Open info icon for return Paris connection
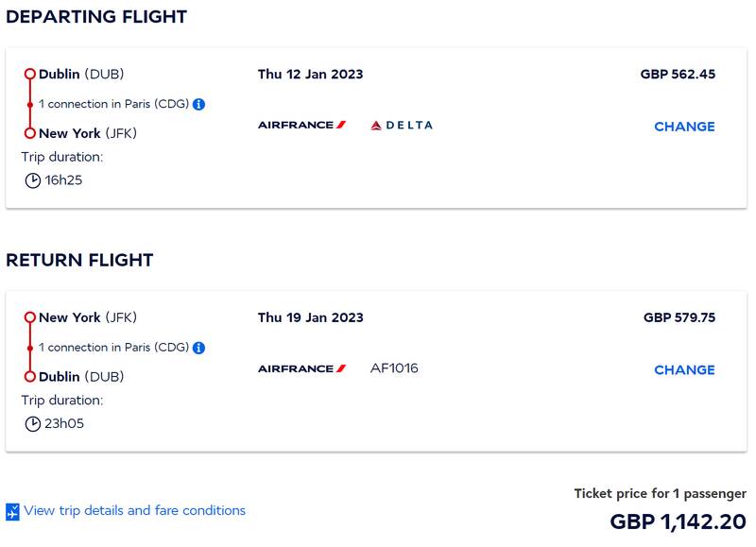Viewport: 756px width, 547px height. [x=198, y=348]
